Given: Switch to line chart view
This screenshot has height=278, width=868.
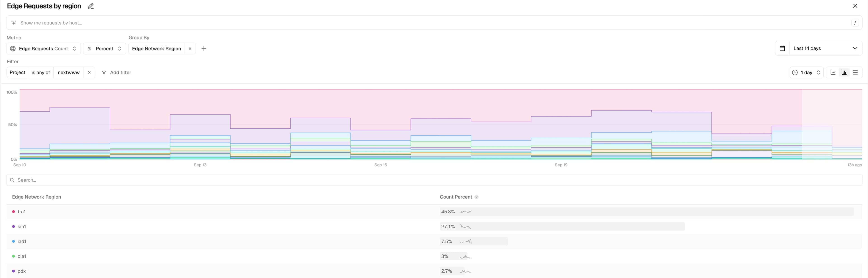Looking at the screenshot, I should click(x=833, y=73).
